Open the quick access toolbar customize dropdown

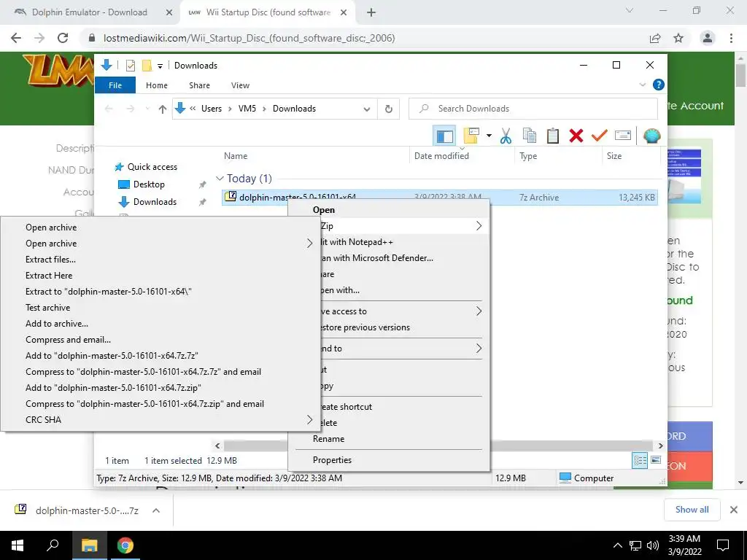pos(160,66)
